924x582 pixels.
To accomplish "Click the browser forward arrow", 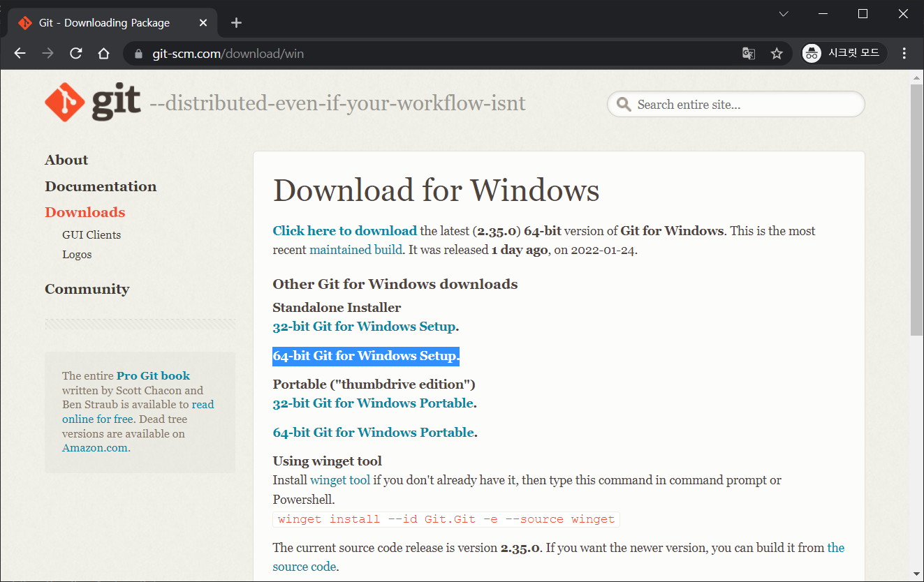I will tap(47, 54).
